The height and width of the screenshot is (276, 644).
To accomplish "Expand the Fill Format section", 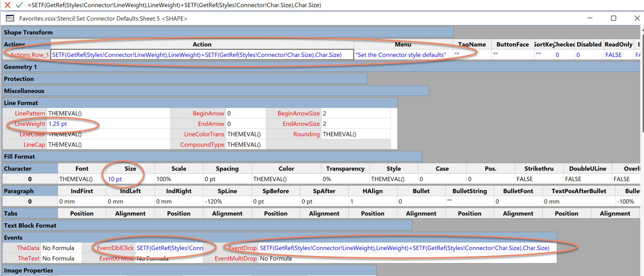I will [x=212, y=157].
